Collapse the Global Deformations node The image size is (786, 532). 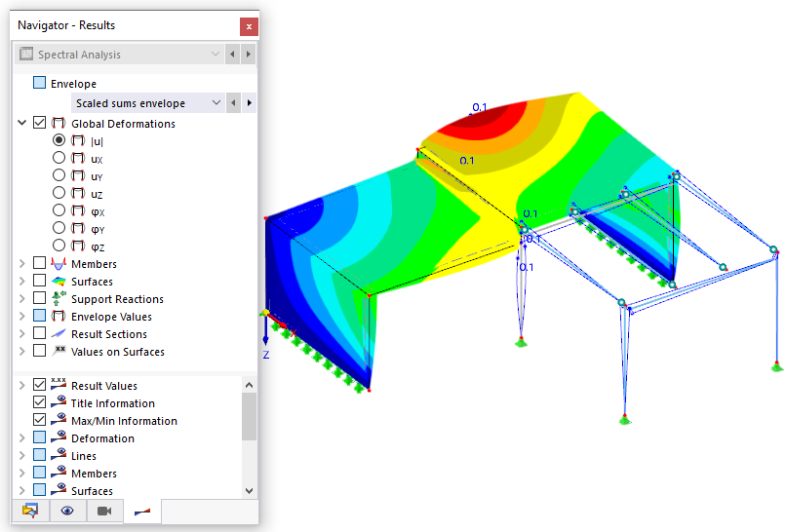pyautogui.click(x=22, y=123)
